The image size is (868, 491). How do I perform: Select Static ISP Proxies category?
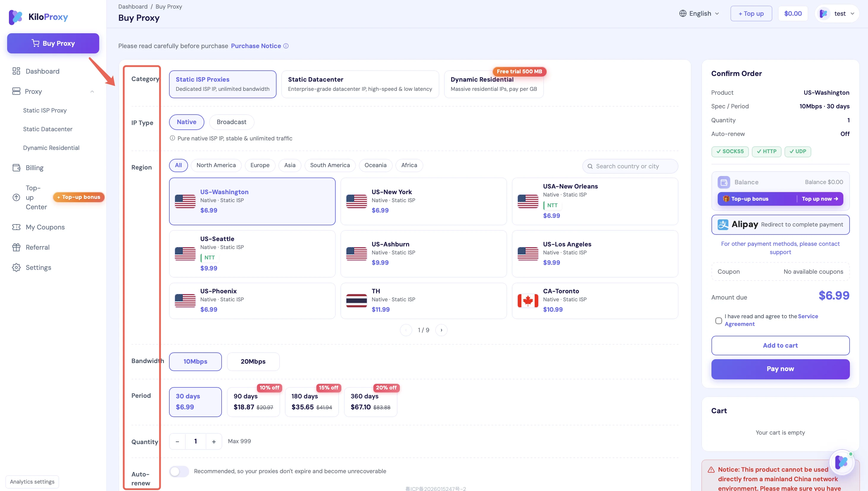coord(223,84)
